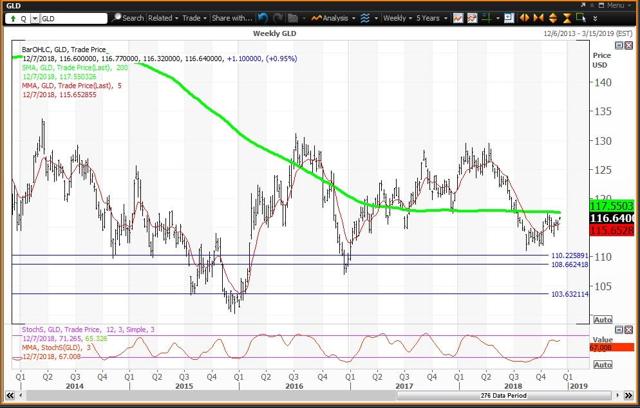The width and height of the screenshot is (640, 408).
Task: Expand the toolbar overflow chevron
Action: coord(595,18)
